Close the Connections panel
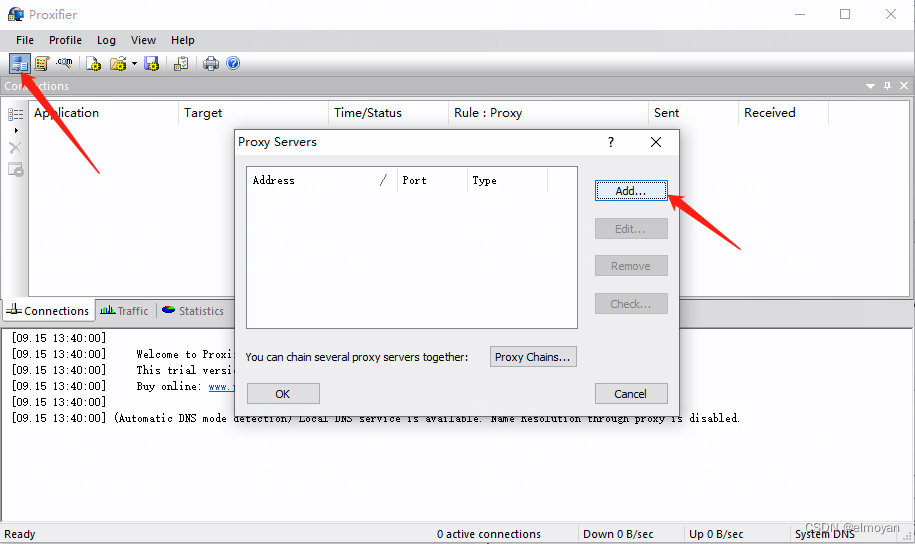Image resolution: width=915 pixels, height=544 pixels. [x=904, y=86]
